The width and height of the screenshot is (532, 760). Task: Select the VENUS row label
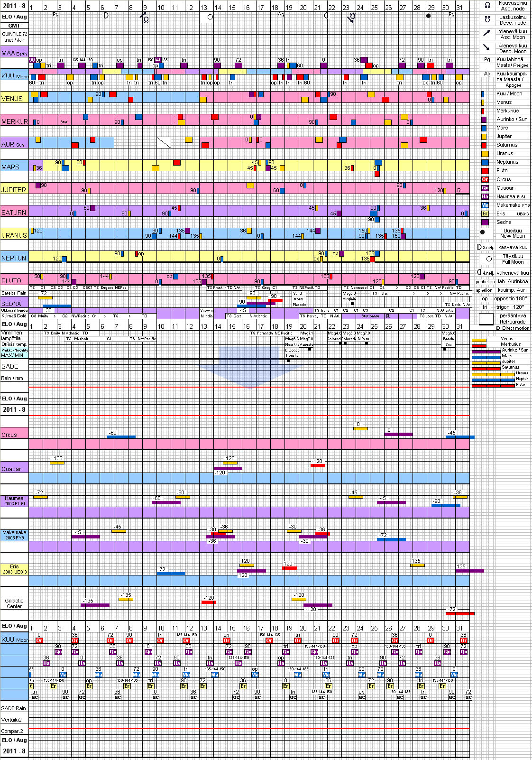[12, 99]
